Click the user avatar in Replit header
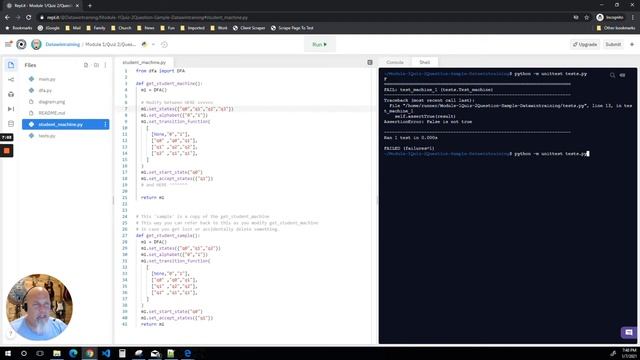This screenshot has width=640, height=360. tap(36, 44)
